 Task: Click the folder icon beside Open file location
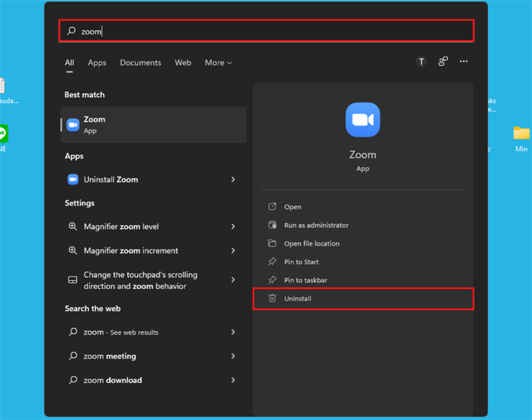(273, 244)
